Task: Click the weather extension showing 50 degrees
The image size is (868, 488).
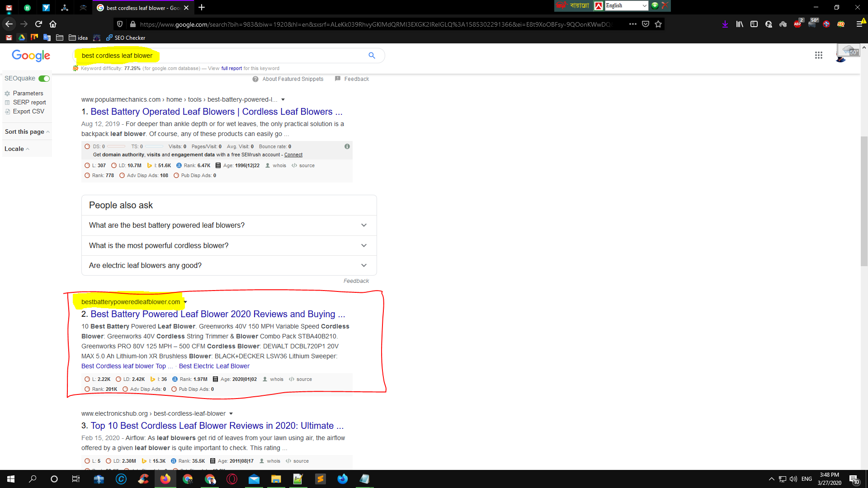Action: pyautogui.click(x=812, y=24)
